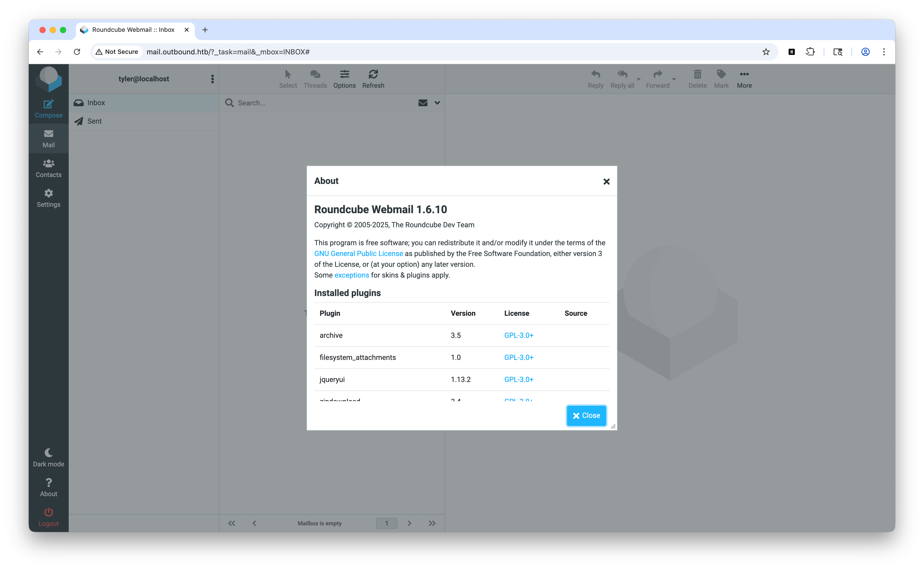The width and height of the screenshot is (924, 570).
Task: Click the search magnifier icon
Action: click(229, 103)
